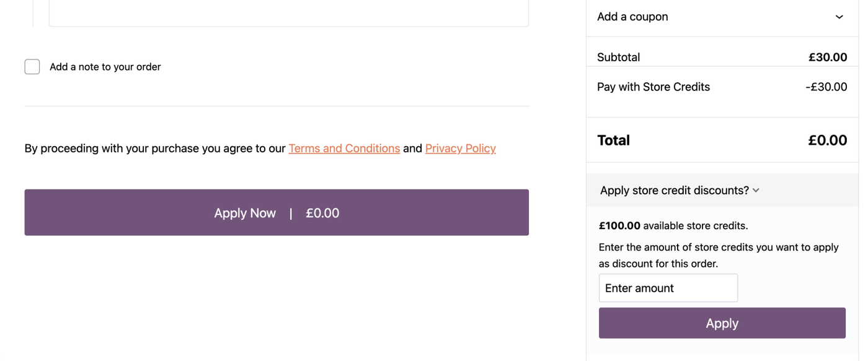This screenshot has height=361, width=868.
Task: Open the Privacy Policy link
Action: (460, 149)
